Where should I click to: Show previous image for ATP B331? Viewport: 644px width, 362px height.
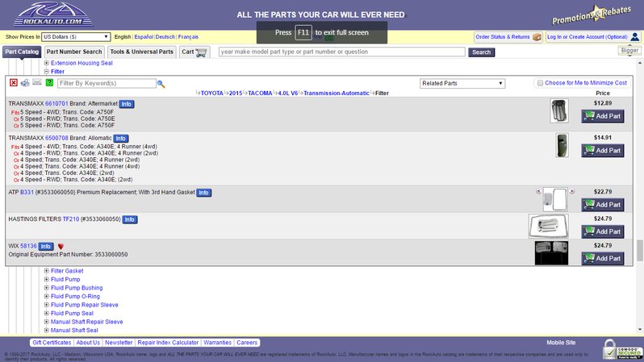(538, 191)
